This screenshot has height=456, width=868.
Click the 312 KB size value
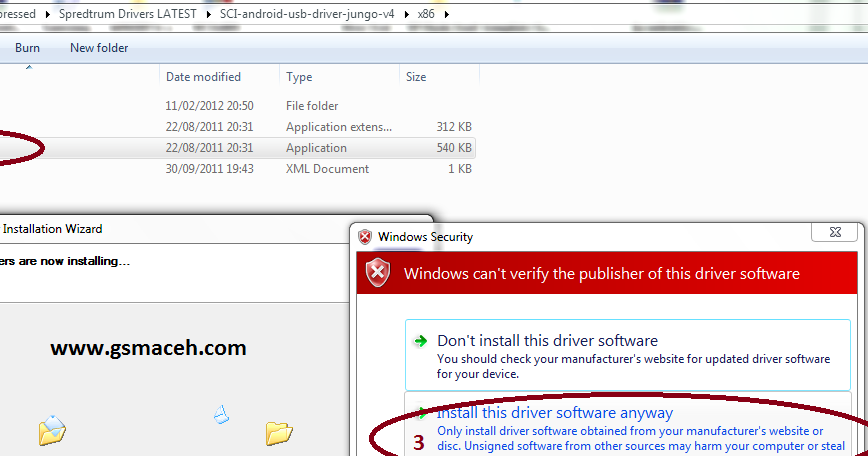pos(454,127)
